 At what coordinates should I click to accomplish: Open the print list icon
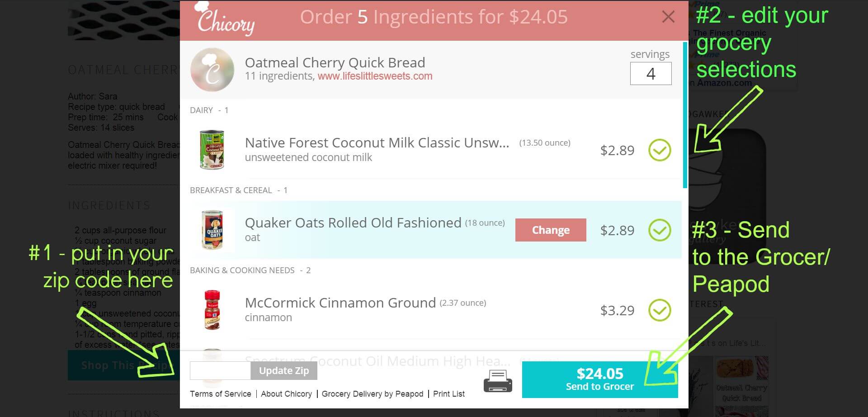[498, 380]
